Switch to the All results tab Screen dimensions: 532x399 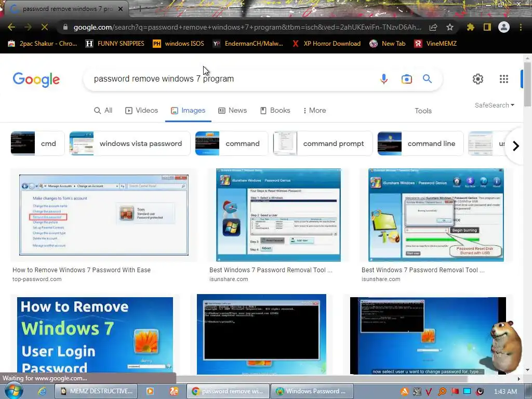pyautogui.click(x=103, y=110)
